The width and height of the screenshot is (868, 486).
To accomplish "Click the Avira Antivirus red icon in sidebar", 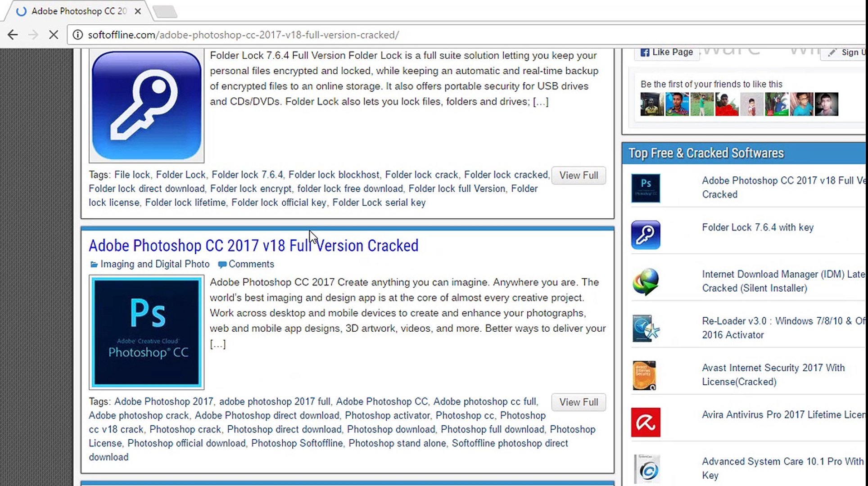I will (x=645, y=422).
